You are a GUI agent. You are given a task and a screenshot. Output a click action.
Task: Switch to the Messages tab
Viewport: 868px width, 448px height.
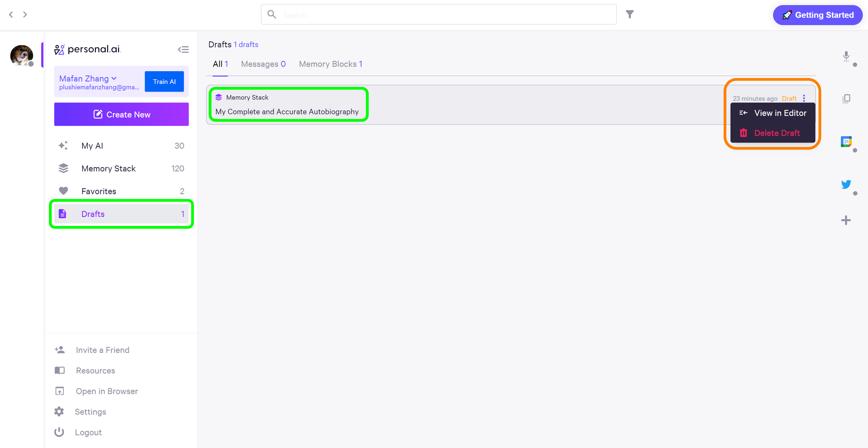(263, 64)
